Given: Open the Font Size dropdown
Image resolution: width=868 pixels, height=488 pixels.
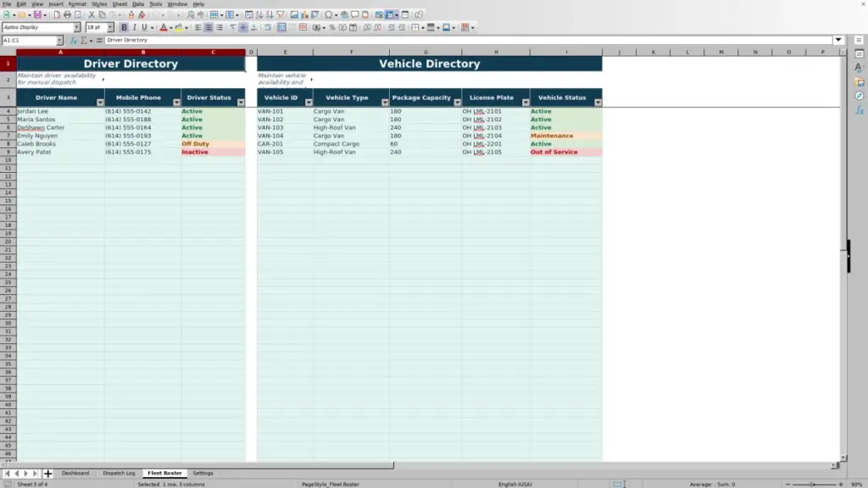Looking at the screenshot, I should pos(110,27).
